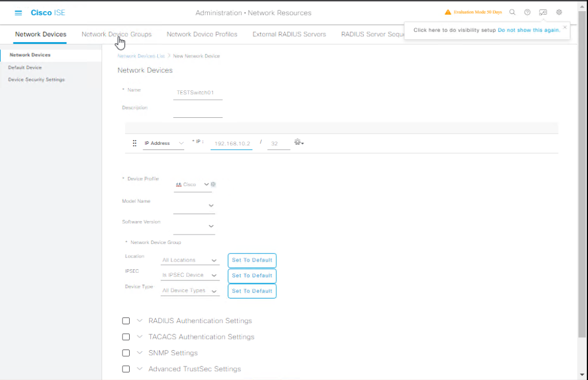Click the Name field TESTSwitch01
Screen dimensions: 588x380
198,93
